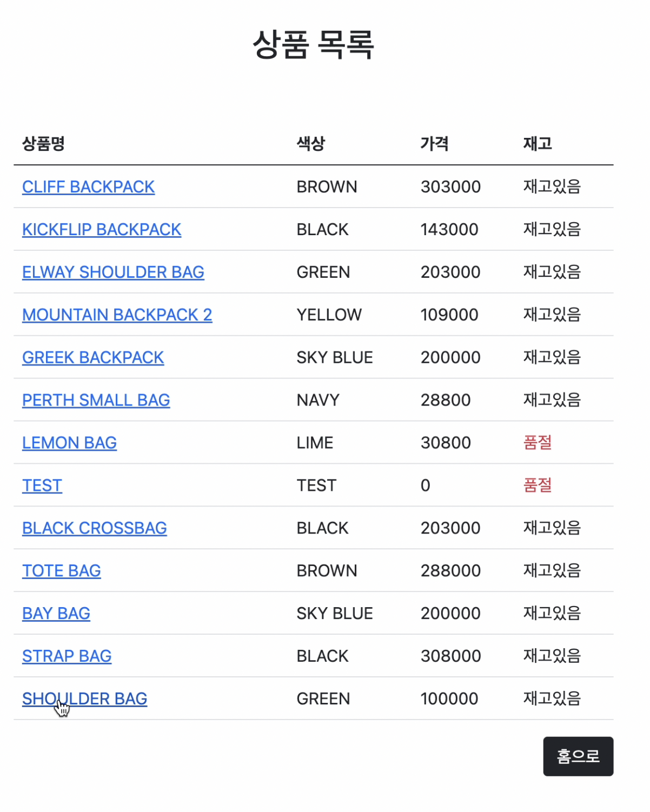Open the KICKFLIP BACKPACK product link
The image size is (650, 812).
click(102, 229)
